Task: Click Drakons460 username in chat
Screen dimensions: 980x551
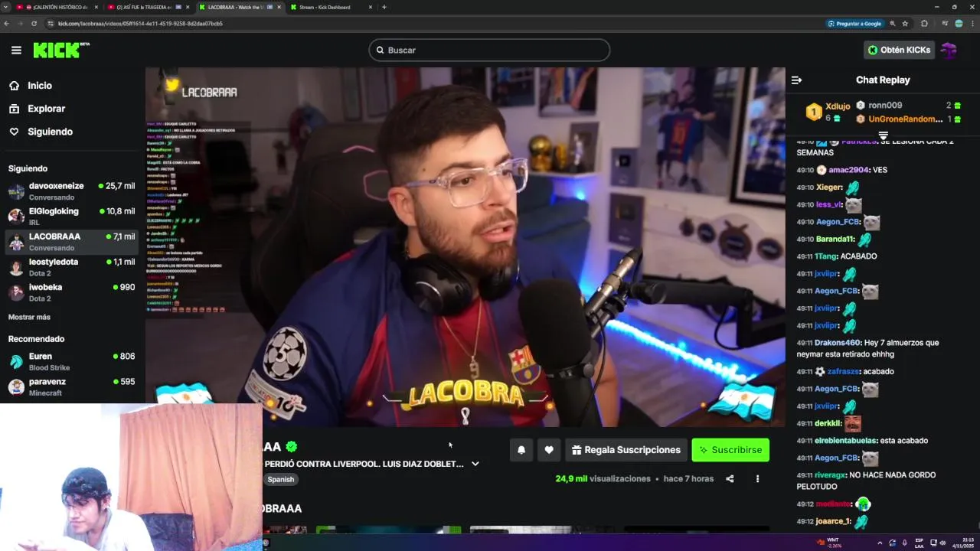Action: click(838, 343)
